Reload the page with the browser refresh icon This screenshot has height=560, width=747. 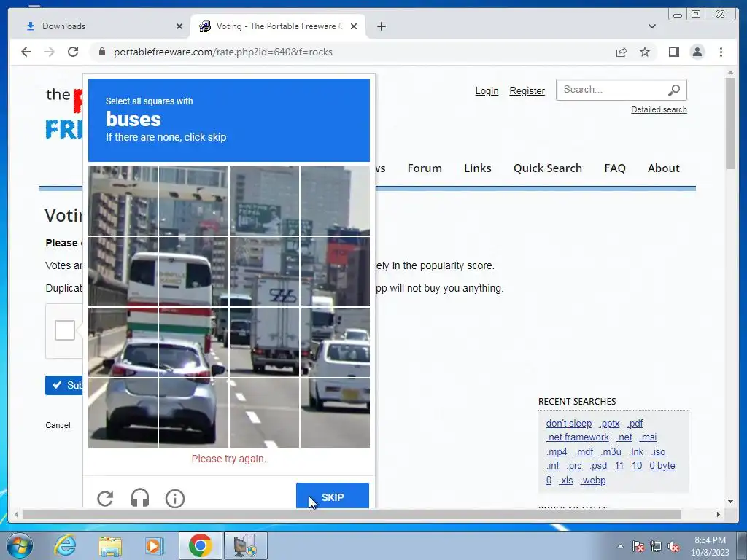73,52
